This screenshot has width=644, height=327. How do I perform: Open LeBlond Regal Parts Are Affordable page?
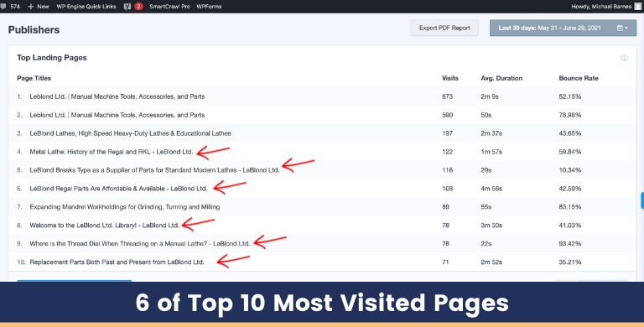pos(118,189)
